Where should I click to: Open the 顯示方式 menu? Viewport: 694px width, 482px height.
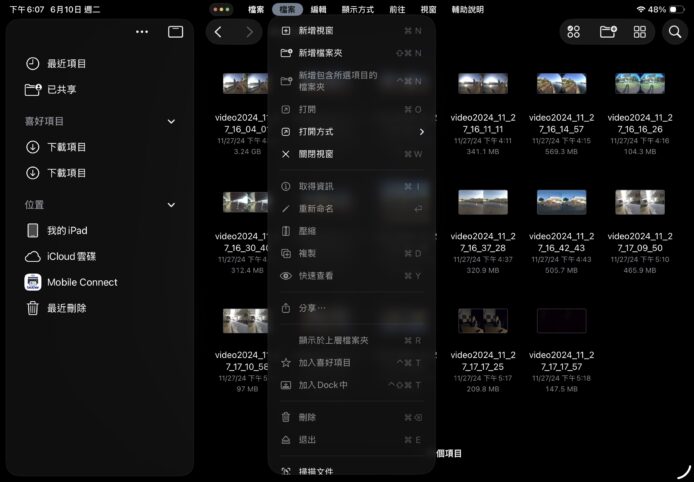click(x=357, y=9)
